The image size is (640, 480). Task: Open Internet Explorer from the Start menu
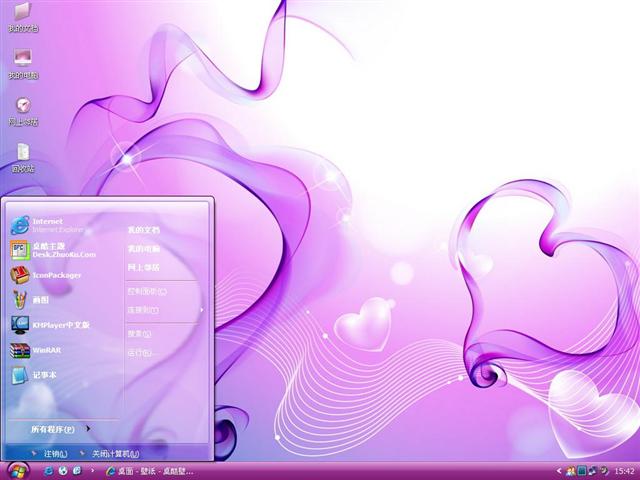pyautogui.click(x=50, y=224)
